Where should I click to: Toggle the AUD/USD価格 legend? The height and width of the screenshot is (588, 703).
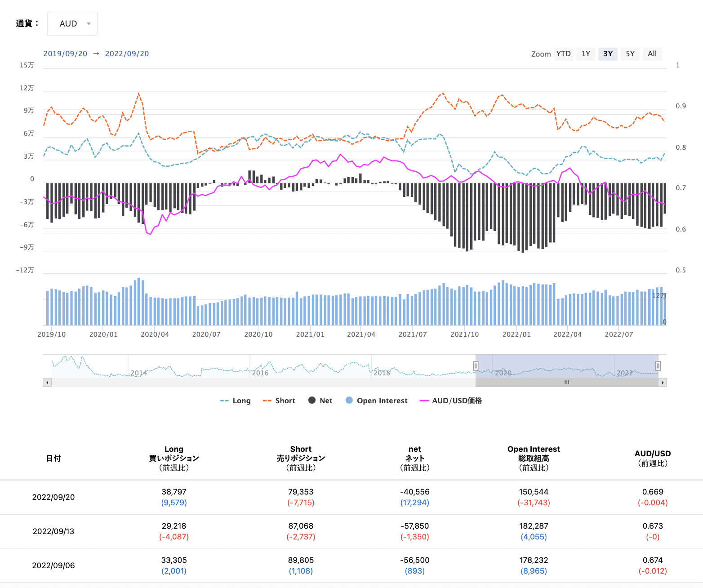tap(451, 401)
